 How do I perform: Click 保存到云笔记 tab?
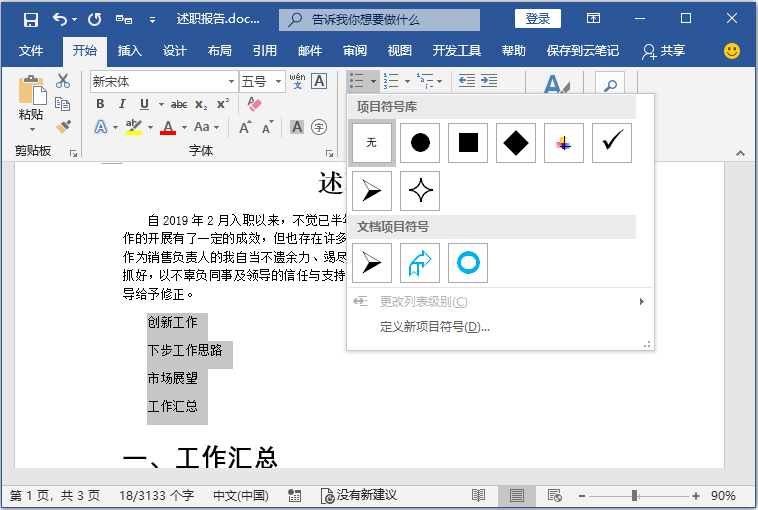pyautogui.click(x=583, y=51)
